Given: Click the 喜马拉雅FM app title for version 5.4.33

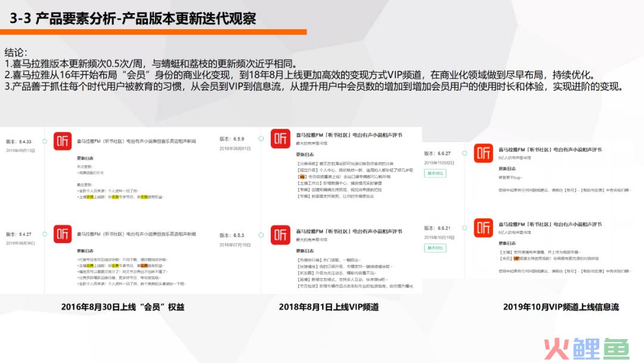Looking at the screenshot, I should [x=137, y=141].
